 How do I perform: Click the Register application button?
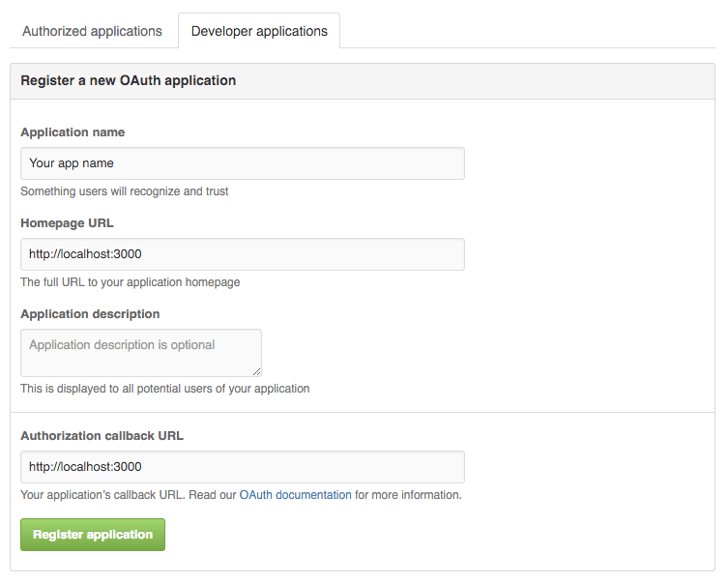(x=93, y=535)
